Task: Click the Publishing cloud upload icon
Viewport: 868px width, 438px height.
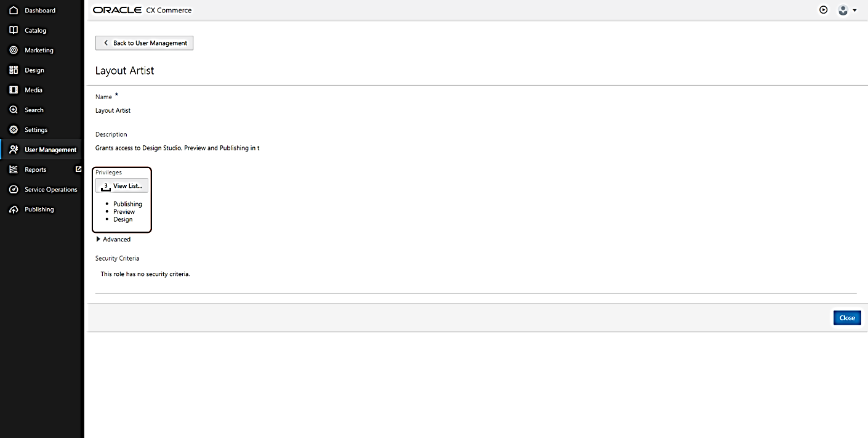Action: 14,209
